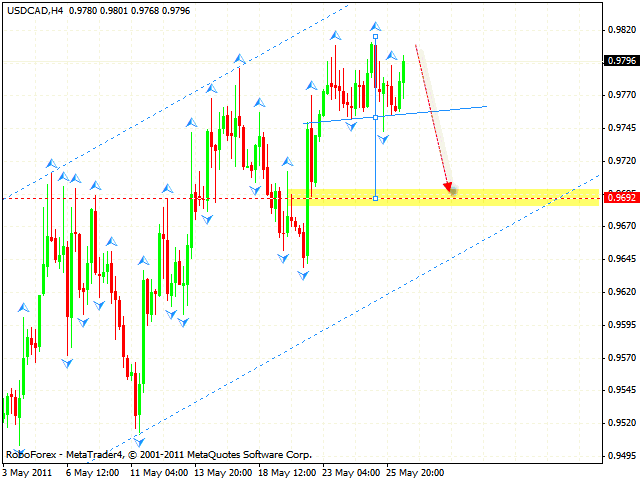The height and width of the screenshot is (480, 640).
Task: Select the top handle of the vertical measure line
Action: 375,36
